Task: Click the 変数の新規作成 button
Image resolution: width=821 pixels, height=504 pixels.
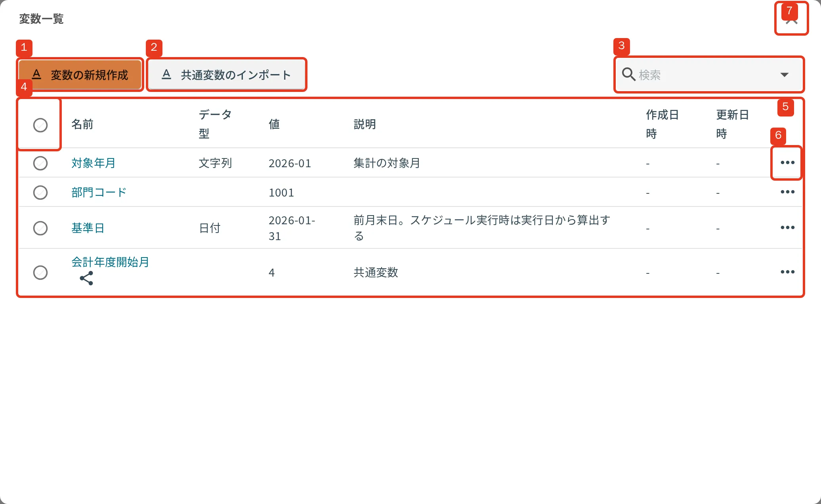Action: click(x=80, y=74)
